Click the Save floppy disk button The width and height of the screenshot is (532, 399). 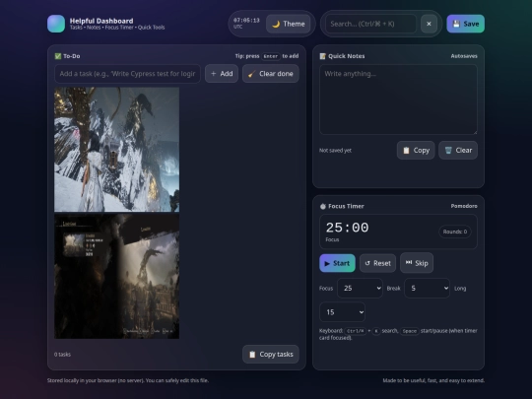pyautogui.click(x=465, y=24)
